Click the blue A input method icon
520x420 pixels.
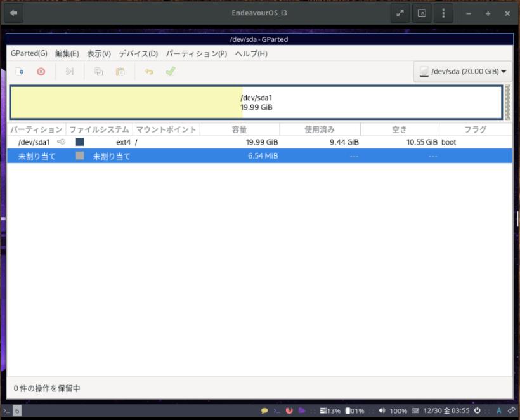[x=499, y=410]
